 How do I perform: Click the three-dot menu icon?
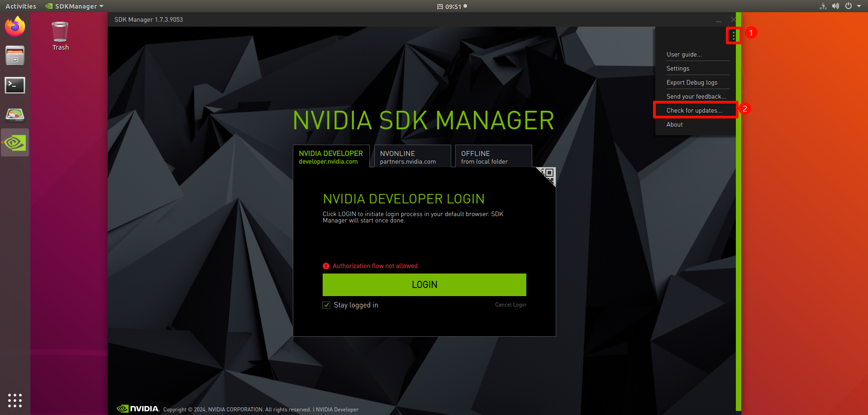point(733,35)
